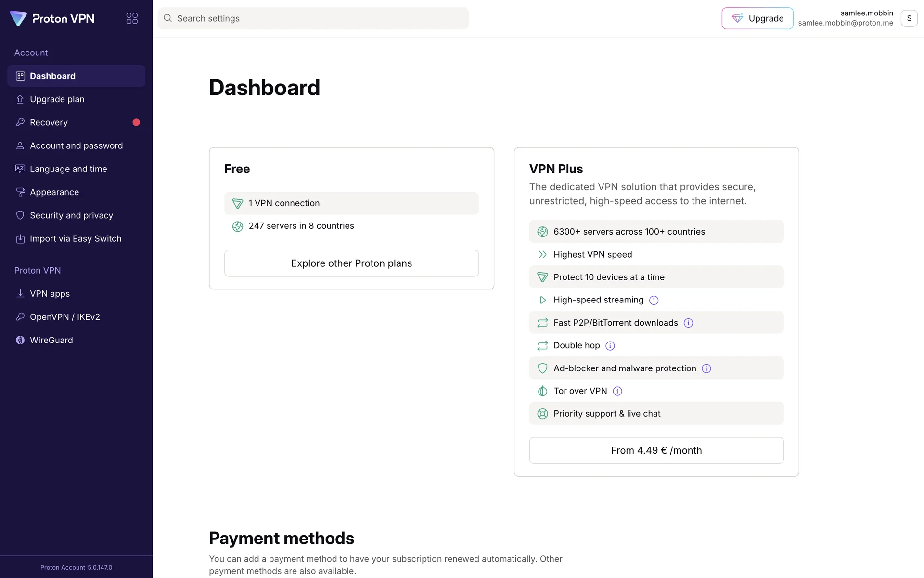Screen dimensions: 924x578
Task: Open Account and password settings
Action: (76, 145)
